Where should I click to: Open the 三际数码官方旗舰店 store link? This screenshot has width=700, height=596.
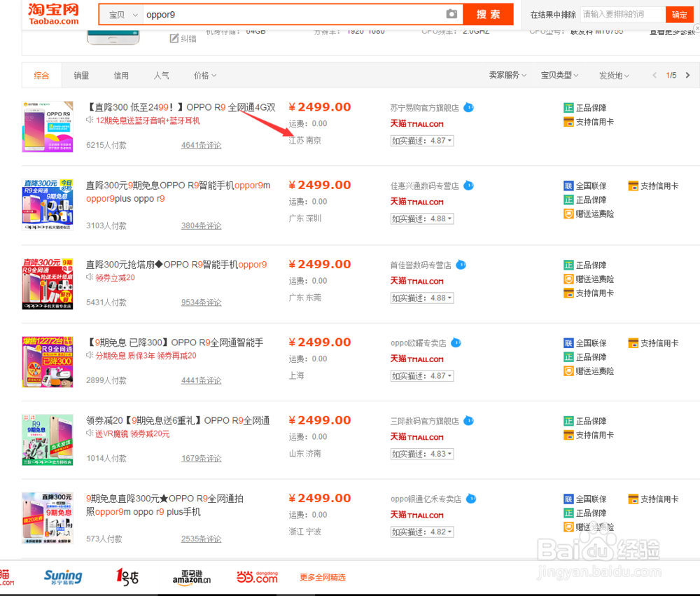424,422
